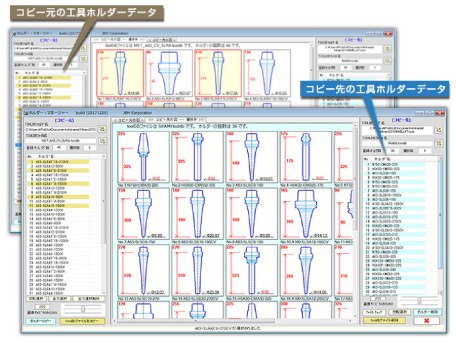Click holder thumbnail No.2 in the back window
This screenshot has width=456, height=360.
(169, 73)
